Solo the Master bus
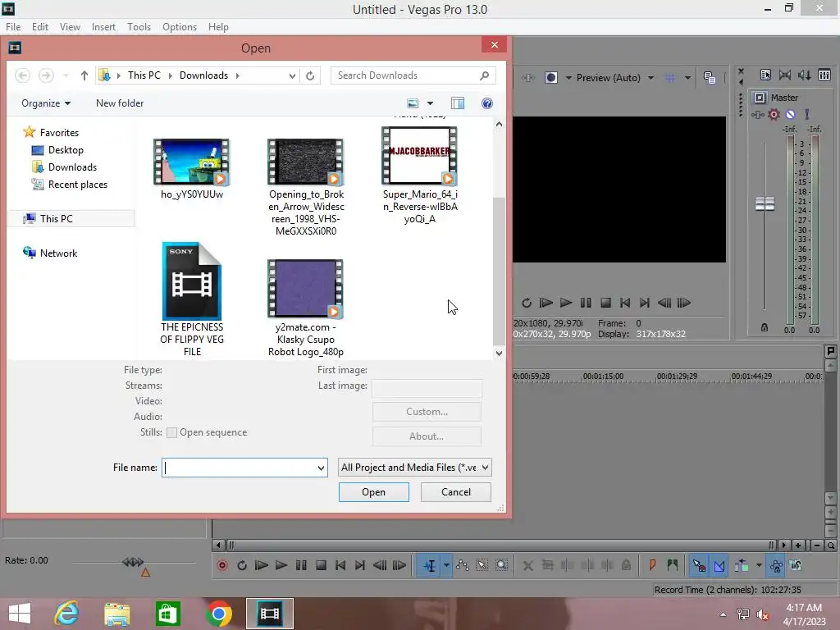The width and height of the screenshot is (840, 630). pos(807,114)
